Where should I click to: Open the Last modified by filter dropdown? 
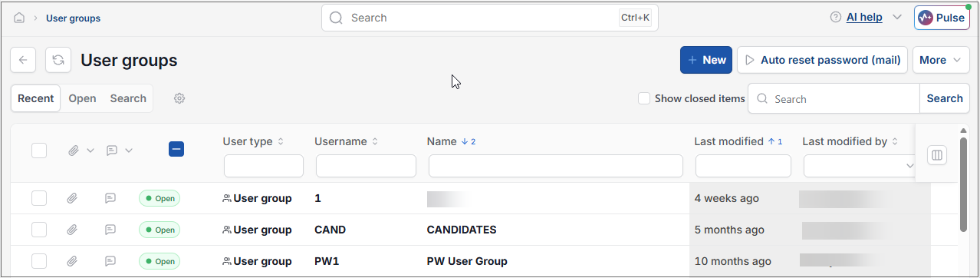pyautogui.click(x=860, y=166)
